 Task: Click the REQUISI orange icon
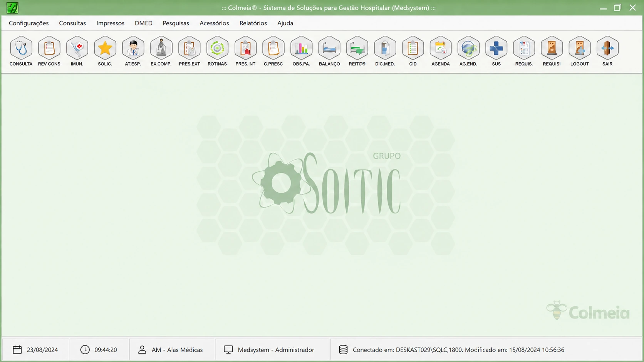(552, 48)
